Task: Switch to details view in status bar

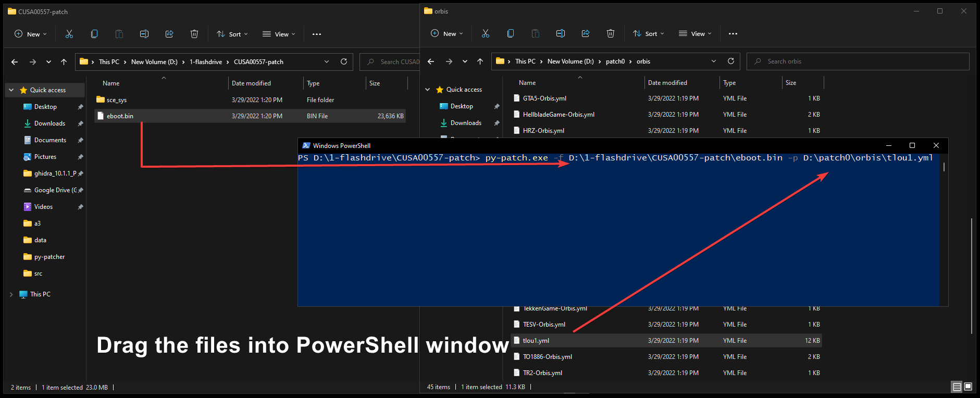Action: (957, 387)
